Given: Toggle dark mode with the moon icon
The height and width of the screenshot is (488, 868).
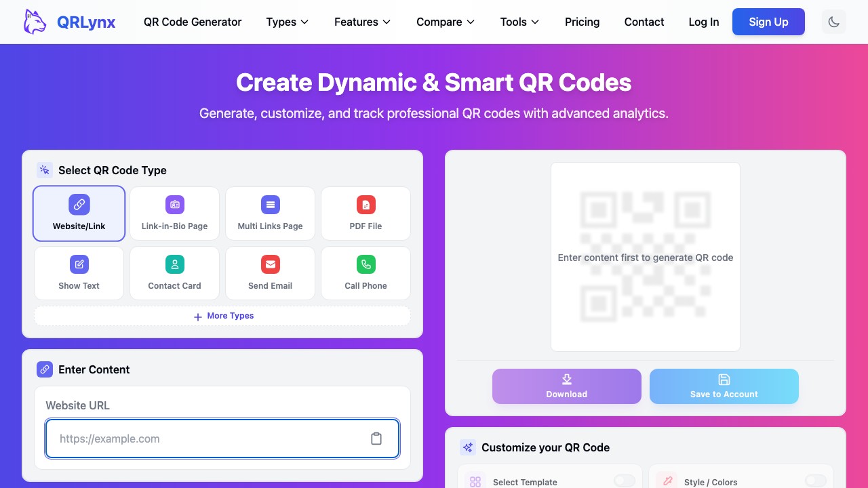Looking at the screenshot, I should (x=833, y=22).
